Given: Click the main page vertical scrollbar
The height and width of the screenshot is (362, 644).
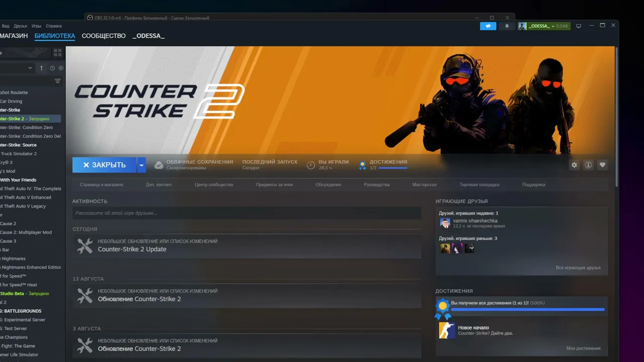Looking at the screenshot, I should click(x=617, y=116).
